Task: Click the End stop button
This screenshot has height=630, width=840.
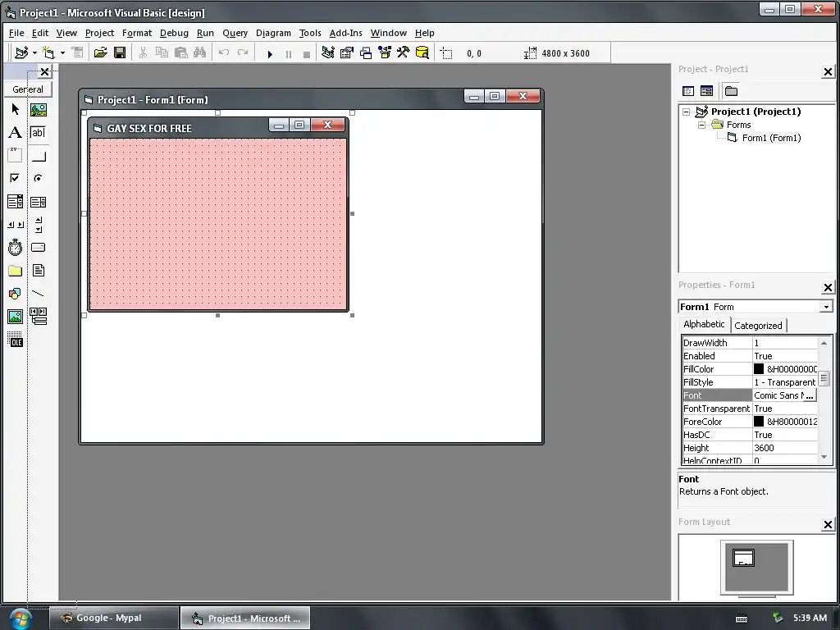Action: coord(307,54)
